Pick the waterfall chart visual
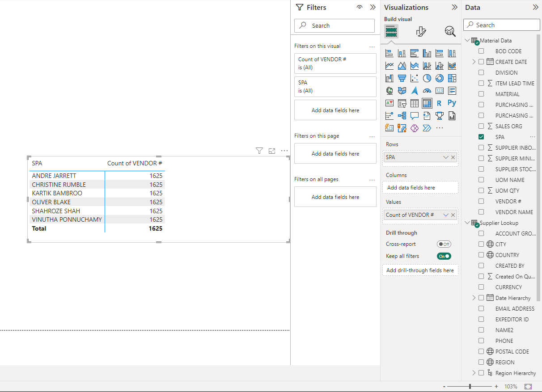 tap(390, 78)
